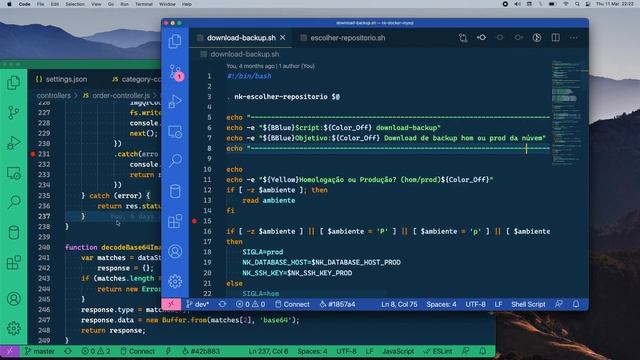Click dev* branch in blue window status bar

tap(198, 304)
